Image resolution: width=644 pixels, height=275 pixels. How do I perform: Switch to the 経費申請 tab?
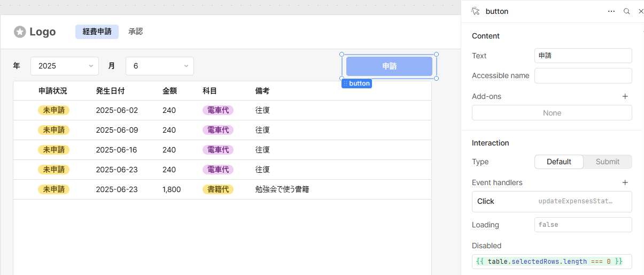click(97, 32)
